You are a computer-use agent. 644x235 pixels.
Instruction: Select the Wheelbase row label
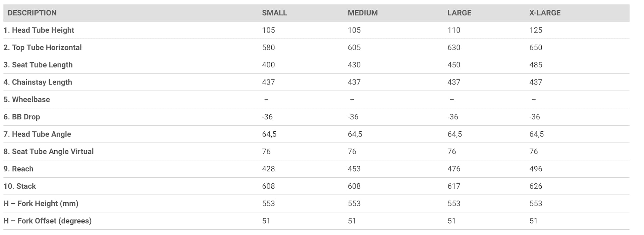[26, 100]
